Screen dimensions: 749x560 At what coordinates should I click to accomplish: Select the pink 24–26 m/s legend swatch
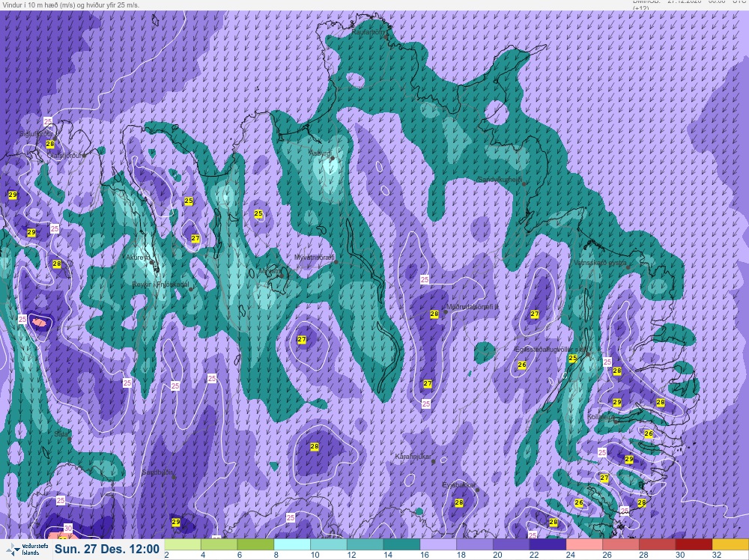point(584,545)
